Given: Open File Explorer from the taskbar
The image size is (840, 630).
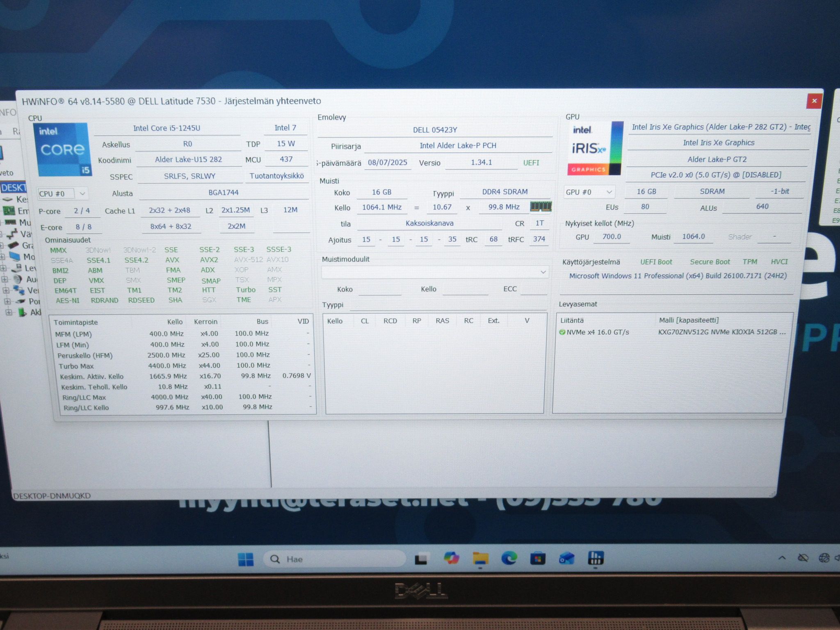Looking at the screenshot, I should (480, 559).
